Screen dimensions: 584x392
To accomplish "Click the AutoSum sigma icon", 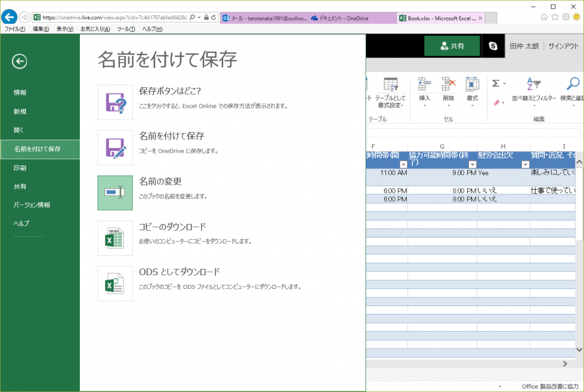I will 496,83.
